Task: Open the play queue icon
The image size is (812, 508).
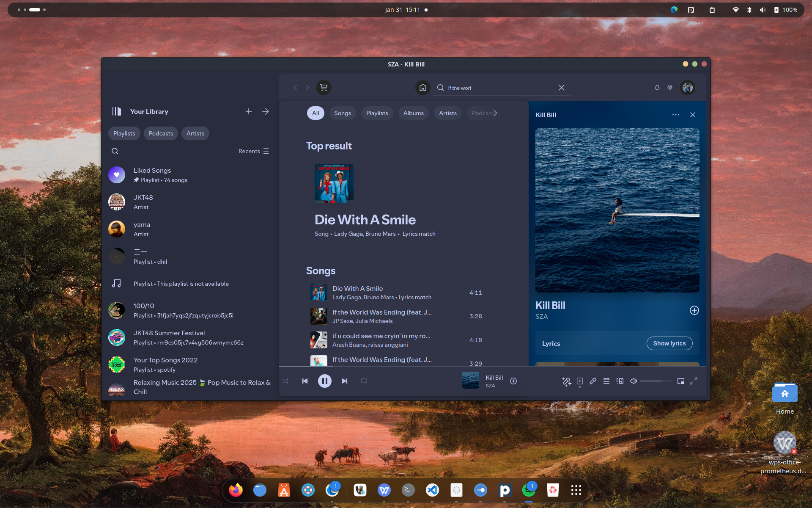Action: [606, 381]
